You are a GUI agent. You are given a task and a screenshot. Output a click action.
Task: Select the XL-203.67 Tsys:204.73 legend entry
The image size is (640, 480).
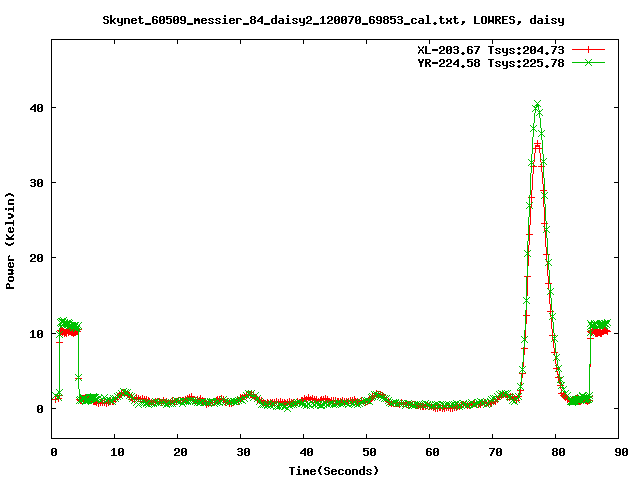pos(491,50)
